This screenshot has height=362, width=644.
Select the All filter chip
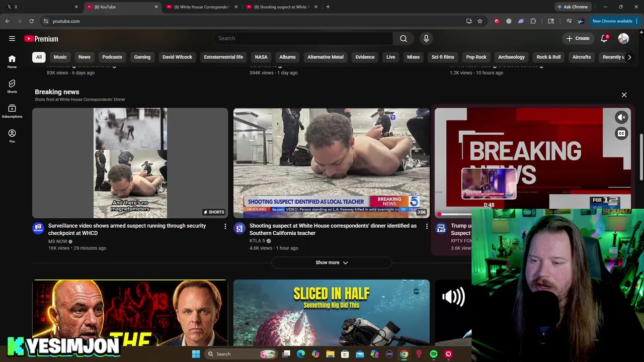39,57
